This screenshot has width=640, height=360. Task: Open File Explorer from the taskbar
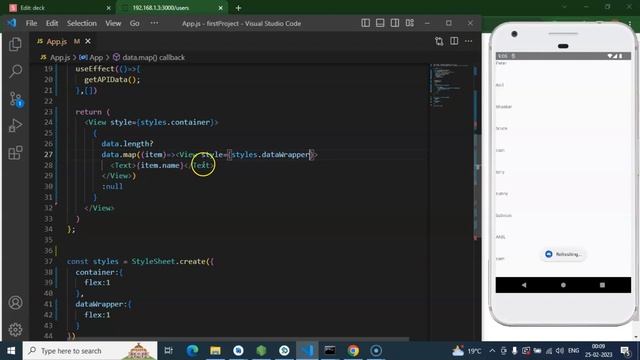click(x=215, y=351)
